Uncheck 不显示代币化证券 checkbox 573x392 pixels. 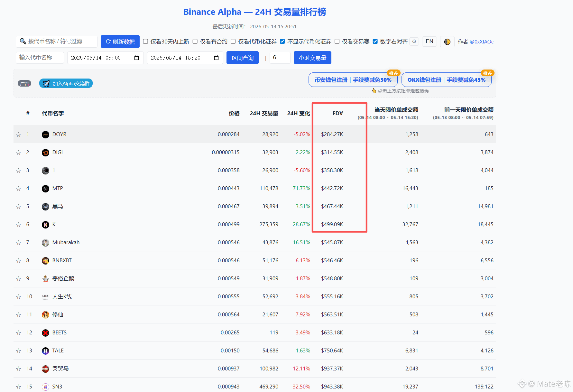[282, 42]
